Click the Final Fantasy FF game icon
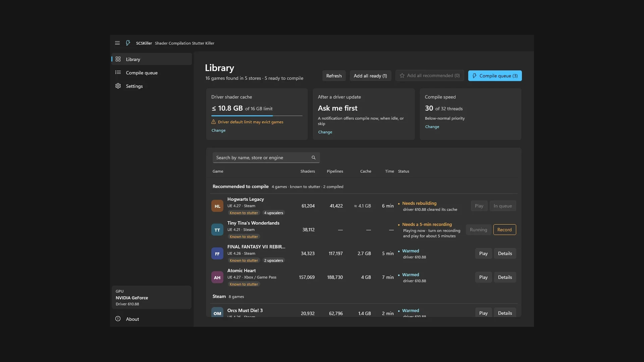This screenshot has height=362, width=644. (217, 253)
